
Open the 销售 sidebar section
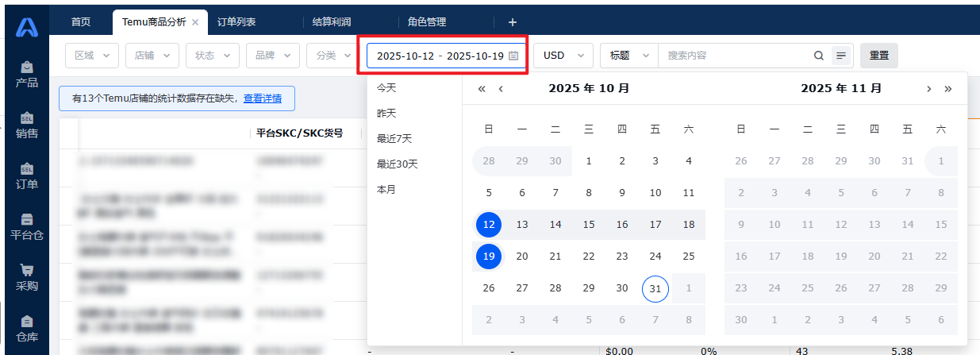point(27,125)
